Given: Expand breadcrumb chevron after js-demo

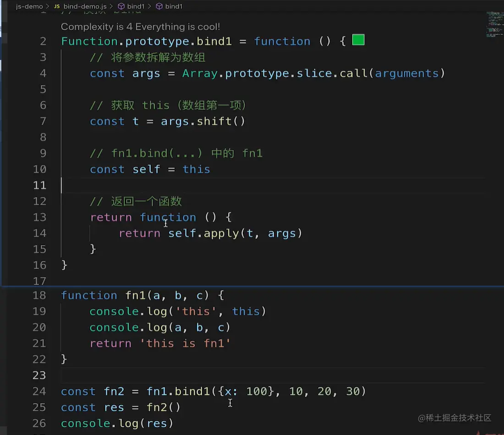Looking at the screenshot, I should coord(48,6).
